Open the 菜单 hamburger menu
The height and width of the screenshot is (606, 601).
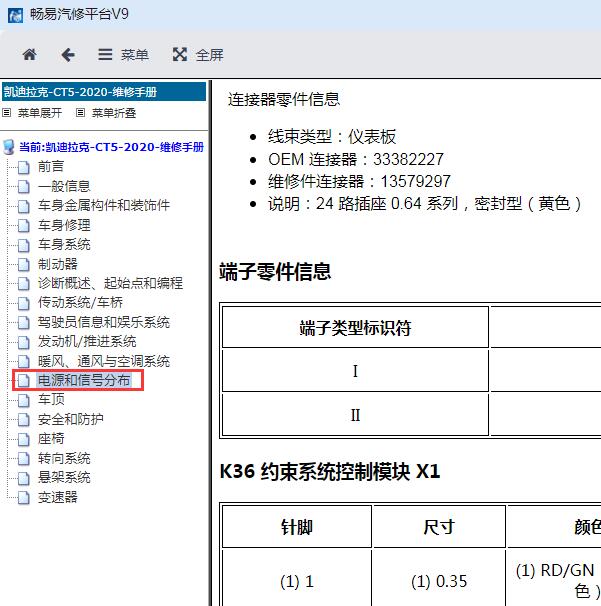(x=123, y=55)
